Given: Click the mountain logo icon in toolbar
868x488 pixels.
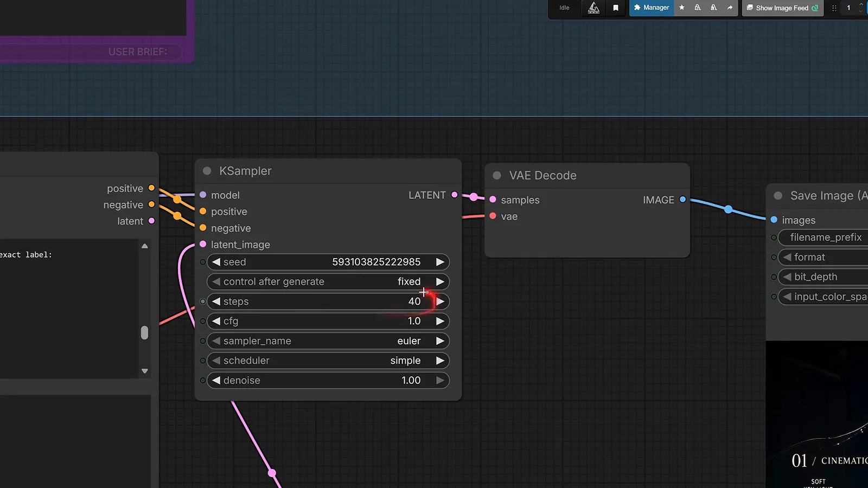Looking at the screenshot, I should tap(593, 8).
